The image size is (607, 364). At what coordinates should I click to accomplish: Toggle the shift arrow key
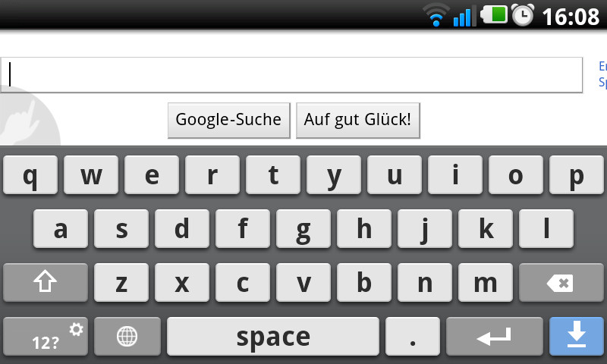(46, 283)
